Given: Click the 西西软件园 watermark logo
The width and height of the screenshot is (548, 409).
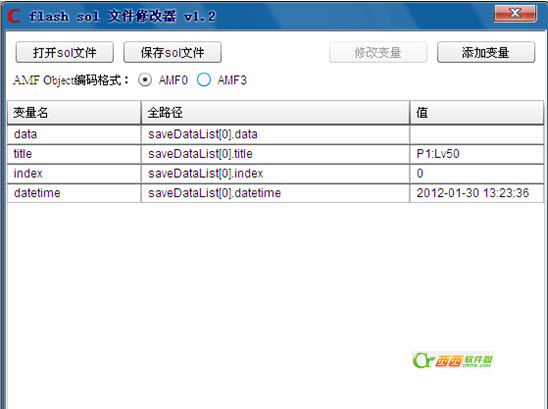Looking at the screenshot, I should point(453,360).
